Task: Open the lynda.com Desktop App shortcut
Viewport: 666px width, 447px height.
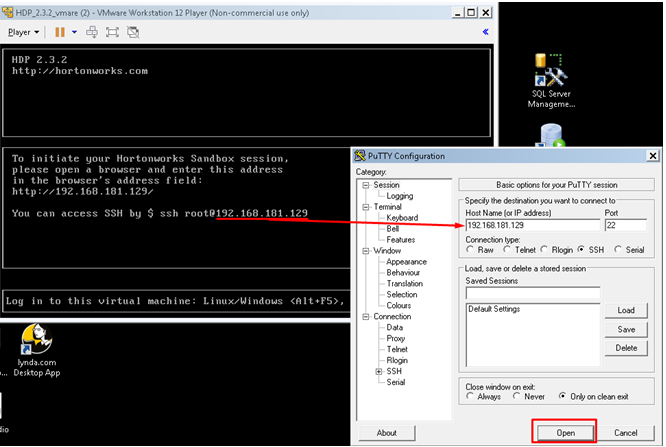Action: (37, 351)
